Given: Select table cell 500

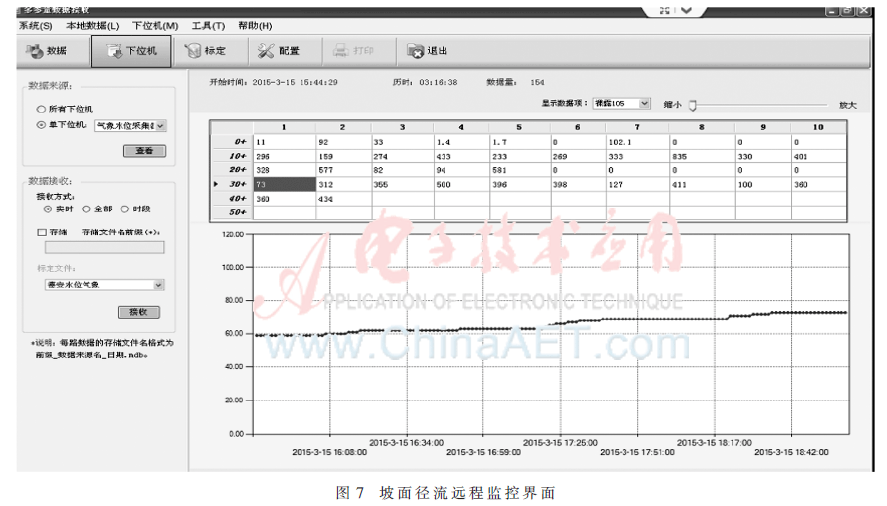Looking at the screenshot, I should point(462,185).
